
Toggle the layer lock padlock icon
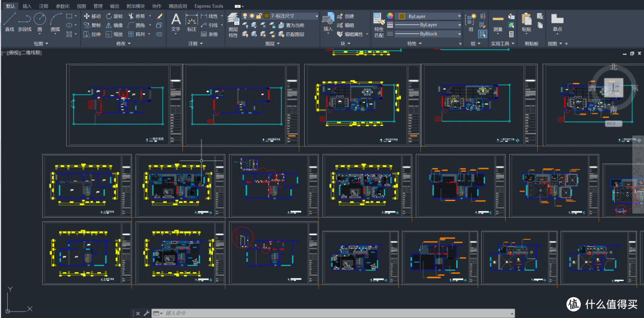click(x=259, y=16)
